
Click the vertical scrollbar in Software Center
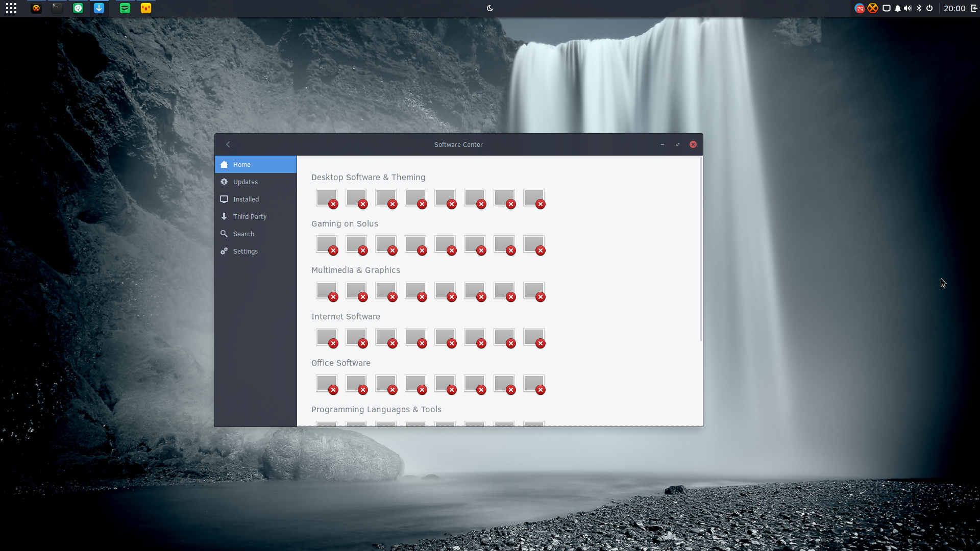click(x=701, y=249)
